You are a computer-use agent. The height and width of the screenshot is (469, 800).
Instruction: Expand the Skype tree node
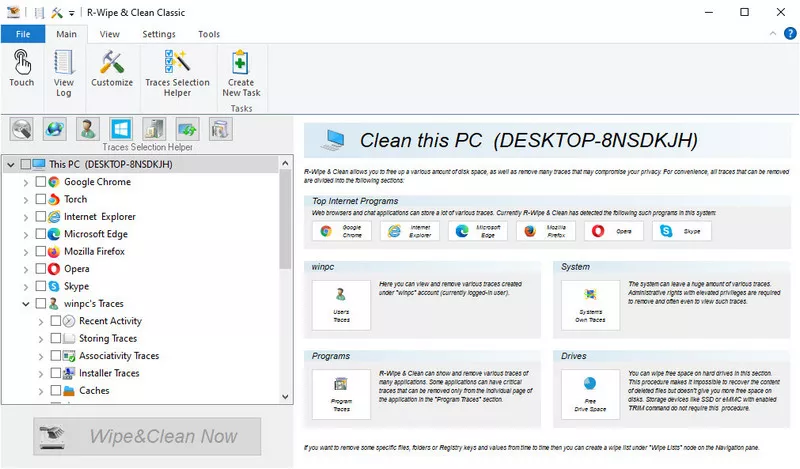pos(26,286)
